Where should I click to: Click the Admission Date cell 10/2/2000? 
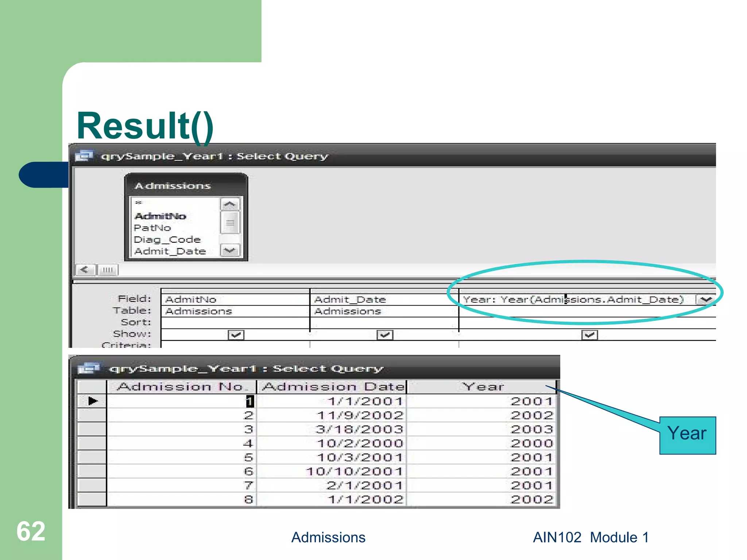point(332,443)
